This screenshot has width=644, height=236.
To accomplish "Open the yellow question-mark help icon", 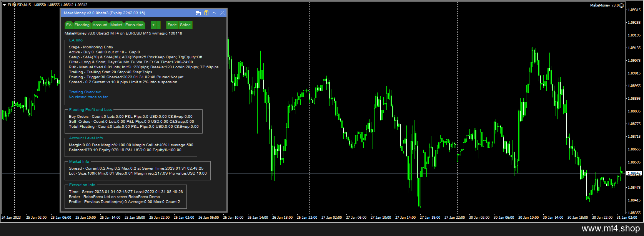I will point(206,13).
